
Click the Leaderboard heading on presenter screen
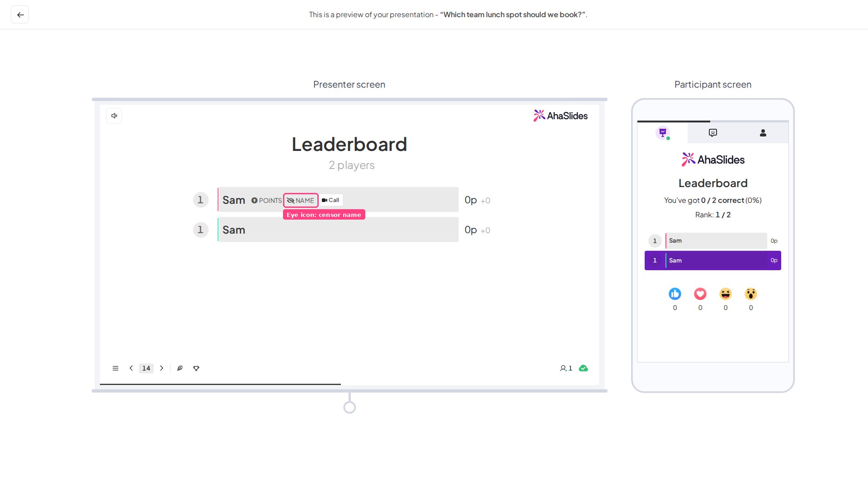point(349,145)
